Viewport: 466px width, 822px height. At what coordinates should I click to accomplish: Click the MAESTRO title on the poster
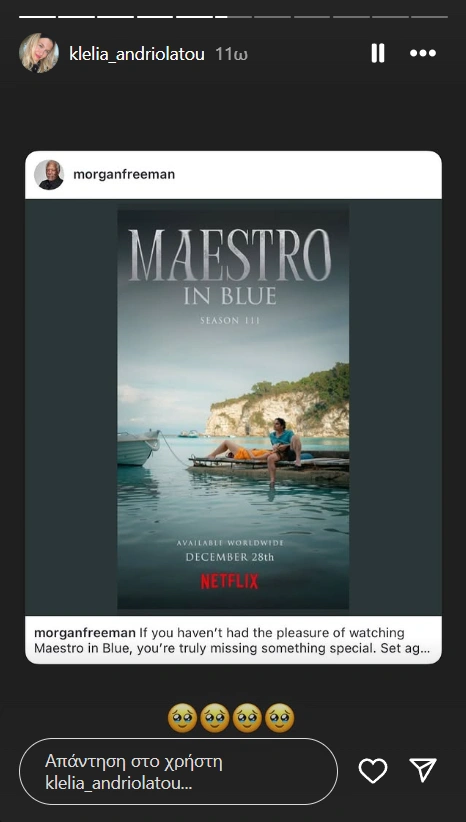click(x=230, y=255)
